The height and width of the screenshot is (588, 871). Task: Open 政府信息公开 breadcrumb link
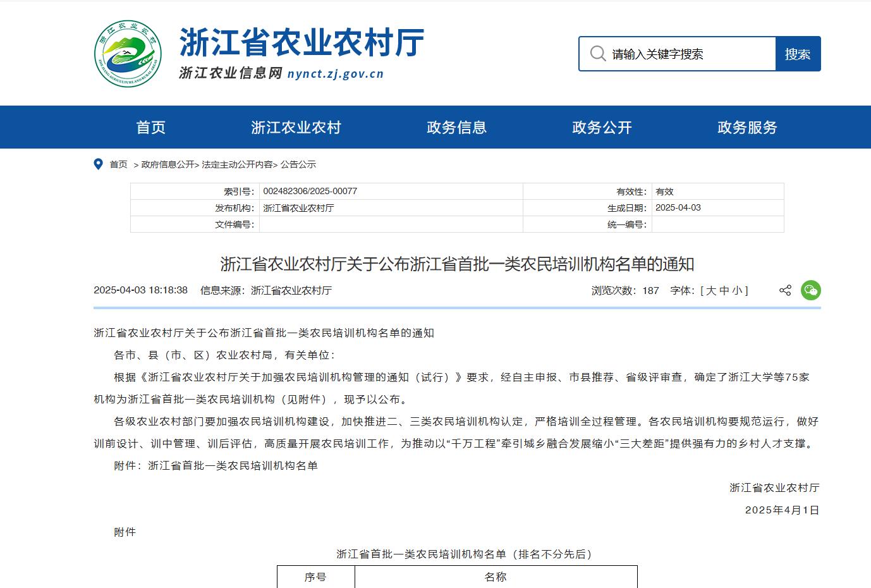167,164
